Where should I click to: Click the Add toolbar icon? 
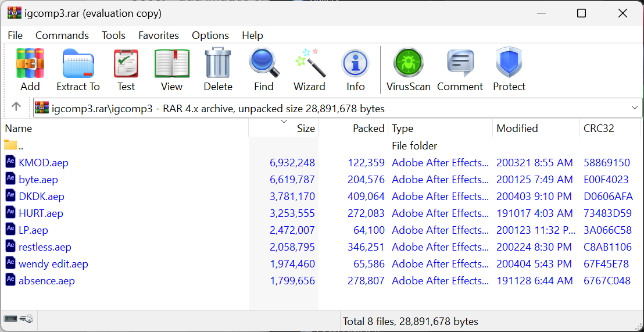(x=30, y=63)
